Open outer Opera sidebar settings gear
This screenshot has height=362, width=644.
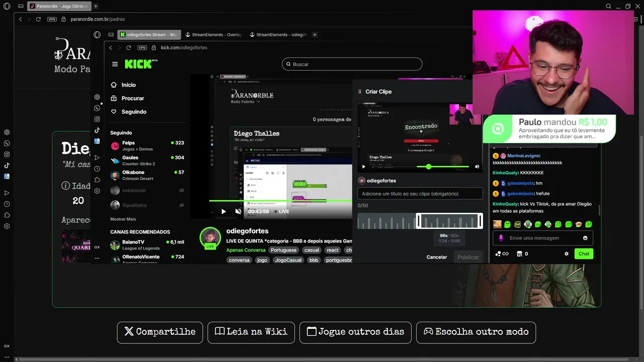pos(7,226)
